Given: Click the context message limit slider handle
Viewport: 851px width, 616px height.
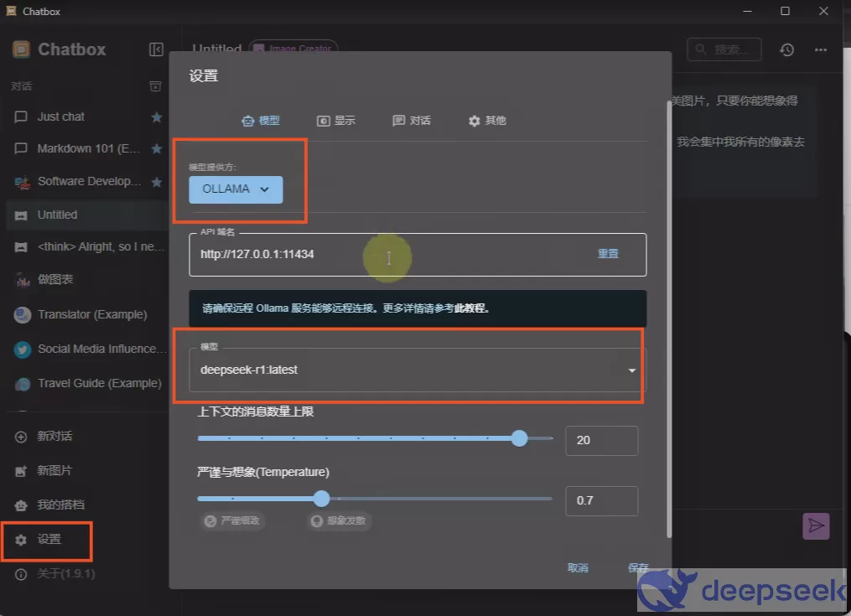Looking at the screenshot, I should [x=519, y=438].
